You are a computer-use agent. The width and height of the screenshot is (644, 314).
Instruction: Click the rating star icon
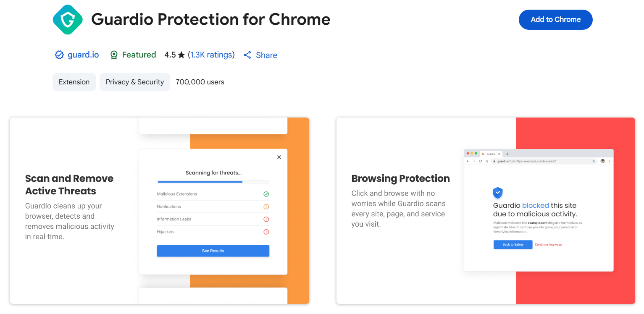pyautogui.click(x=181, y=55)
